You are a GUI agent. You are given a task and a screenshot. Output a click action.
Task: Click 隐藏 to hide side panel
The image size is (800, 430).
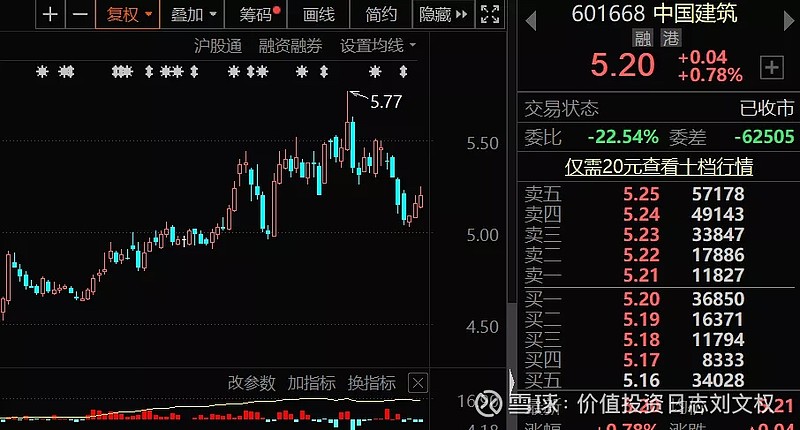click(443, 14)
